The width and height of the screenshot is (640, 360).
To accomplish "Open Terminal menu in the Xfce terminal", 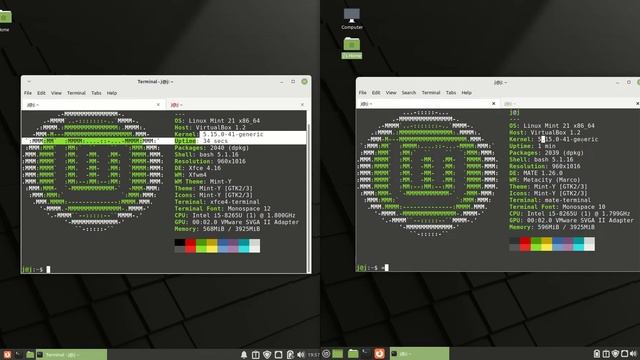I will pos(76,93).
